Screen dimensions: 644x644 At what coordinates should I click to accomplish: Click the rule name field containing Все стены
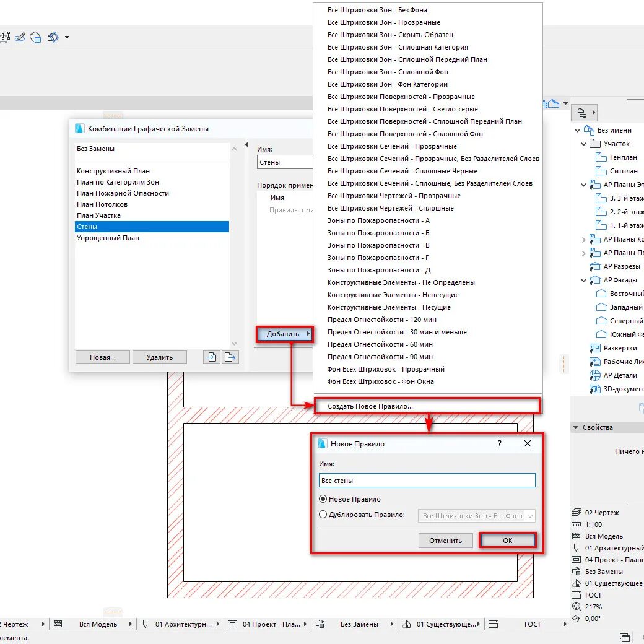coord(427,480)
